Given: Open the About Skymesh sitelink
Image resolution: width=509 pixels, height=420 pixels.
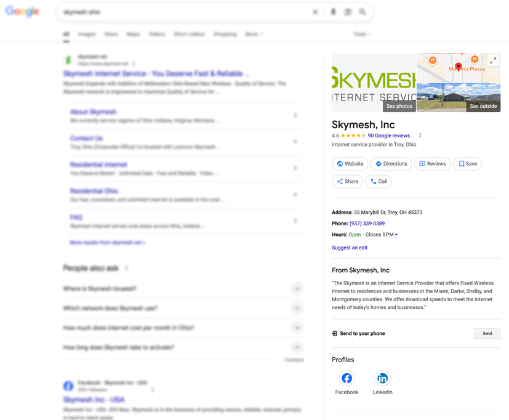Looking at the screenshot, I should pyautogui.click(x=93, y=111).
